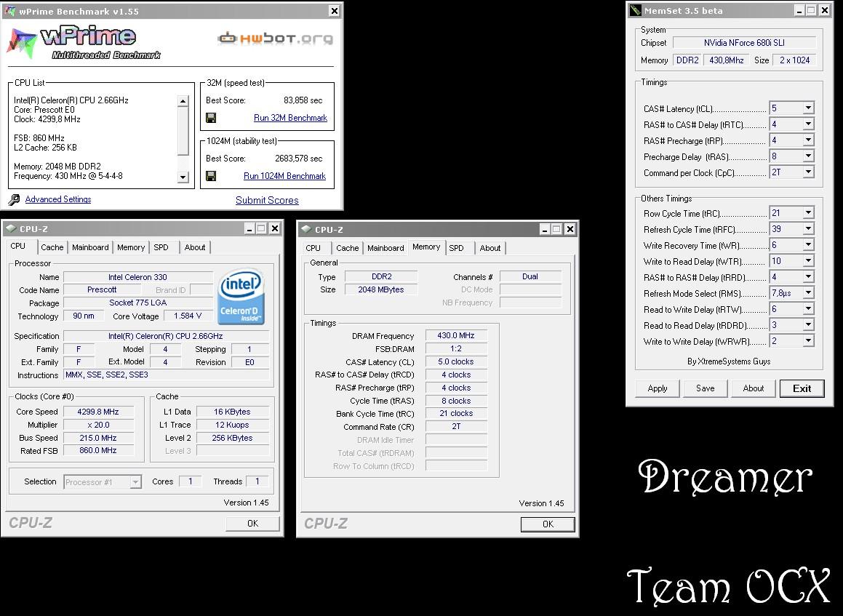Expand the CAS# Latency (tCL) dropdown
Viewport: 843px width, 616px height.
point(808,108)
